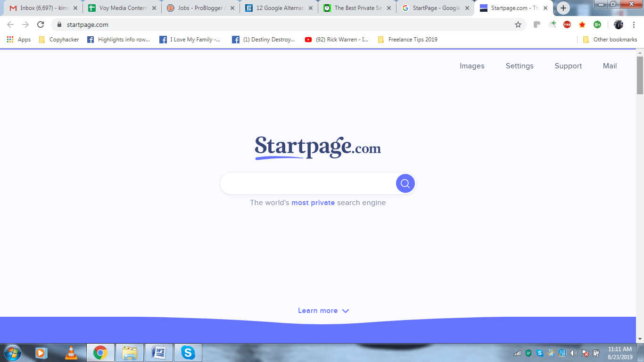Open Startpage Settings link
644x362 pixels.
coord(520,66)
